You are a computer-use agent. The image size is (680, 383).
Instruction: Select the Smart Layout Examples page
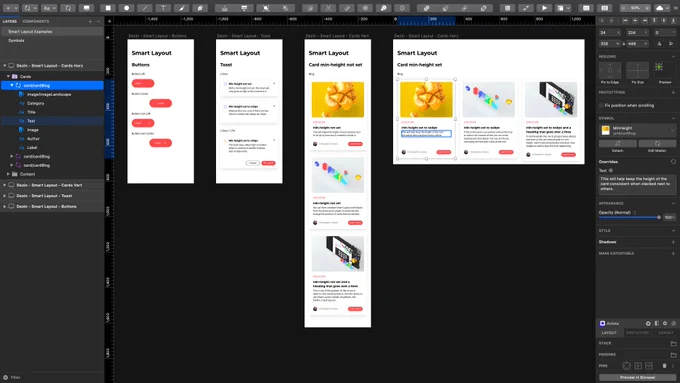[x=52, y=32]
